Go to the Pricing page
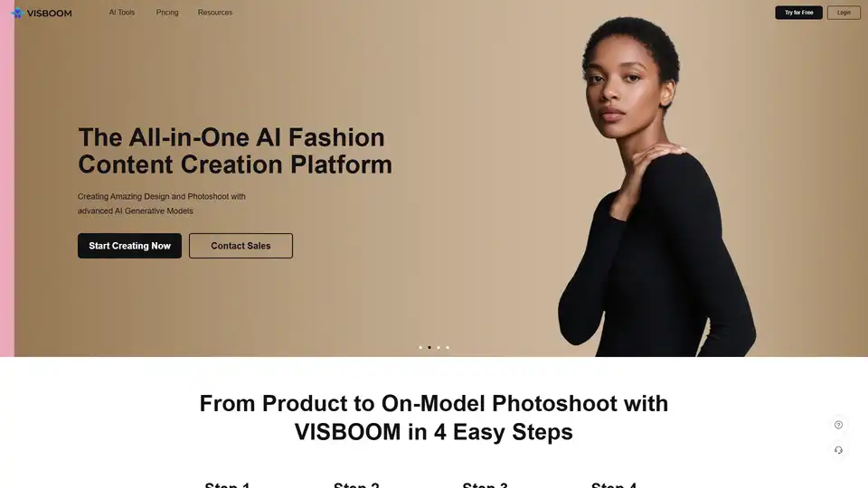The image size is (868, 488). coord(167,12)
